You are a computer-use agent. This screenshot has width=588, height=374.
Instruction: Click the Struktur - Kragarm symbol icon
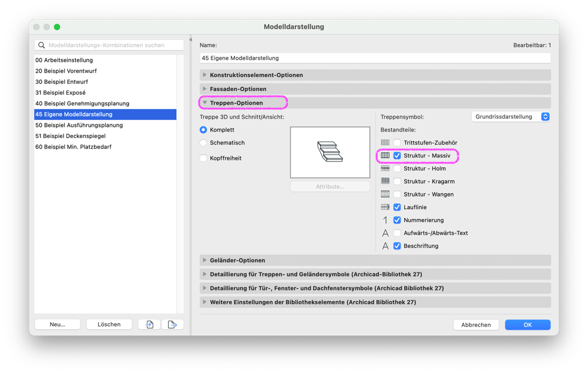pyautogui.click(x=385, y=181)
